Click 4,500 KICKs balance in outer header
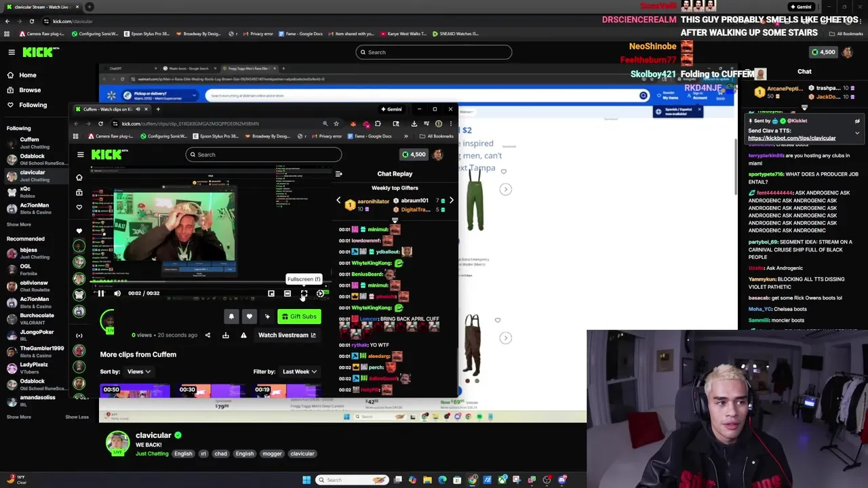Image resolution: width=868 pixels, height=488 pixels. (x=823, y=52)
